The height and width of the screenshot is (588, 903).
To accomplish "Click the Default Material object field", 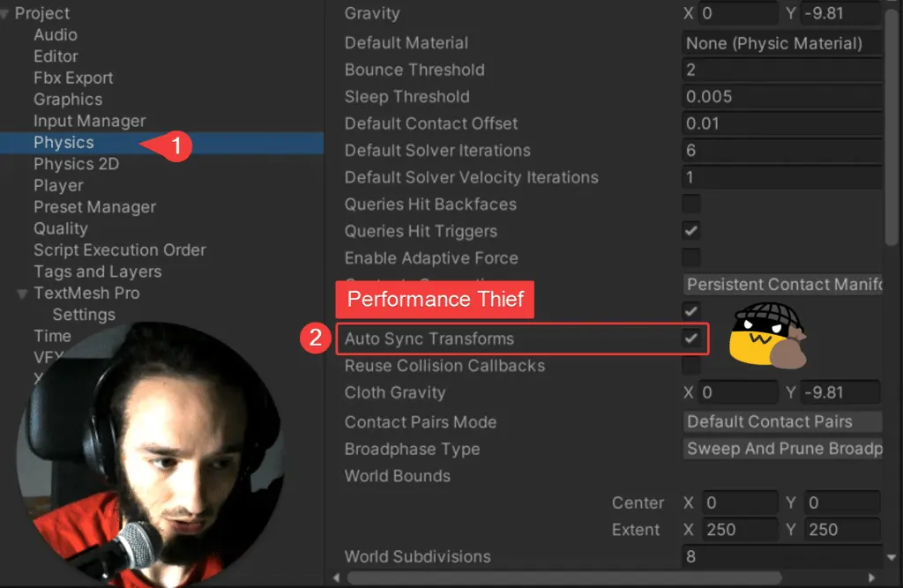I will (782, 43).
